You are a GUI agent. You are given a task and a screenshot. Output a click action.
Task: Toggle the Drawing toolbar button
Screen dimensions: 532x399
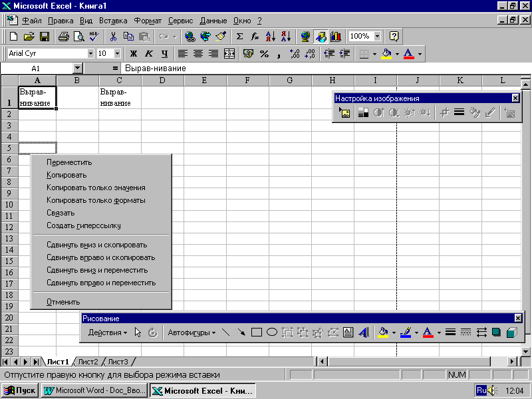tap(321, 37)
